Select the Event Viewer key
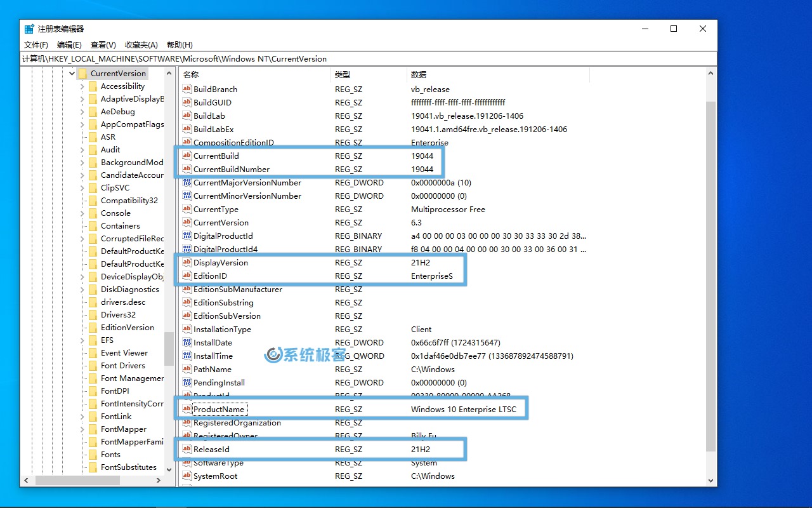The height and width of the screenshot is (508, 812). (x=124, y=353)
